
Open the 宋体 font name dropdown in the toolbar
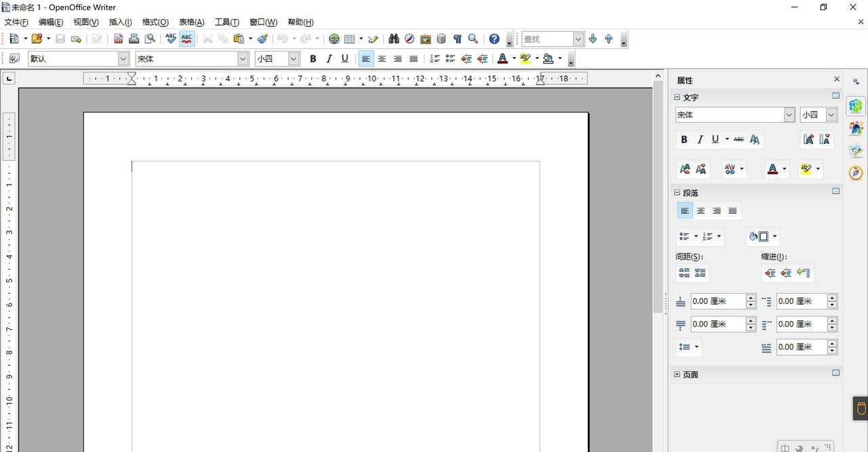(x=243, y=59)
